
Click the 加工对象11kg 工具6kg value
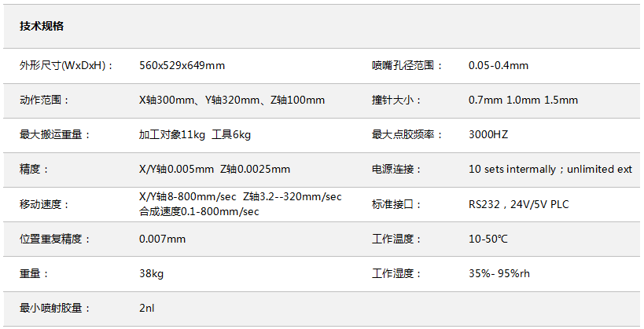pos(195,134)
